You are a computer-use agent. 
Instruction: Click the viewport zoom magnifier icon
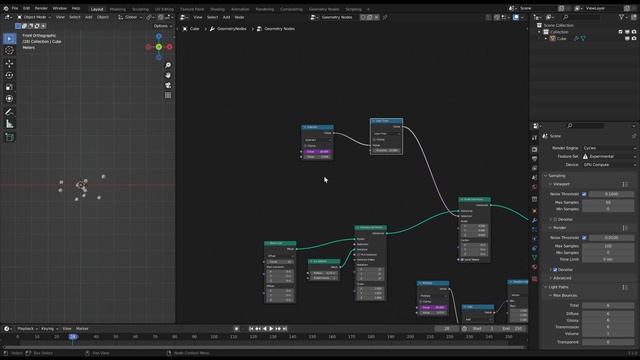(168, 65)
